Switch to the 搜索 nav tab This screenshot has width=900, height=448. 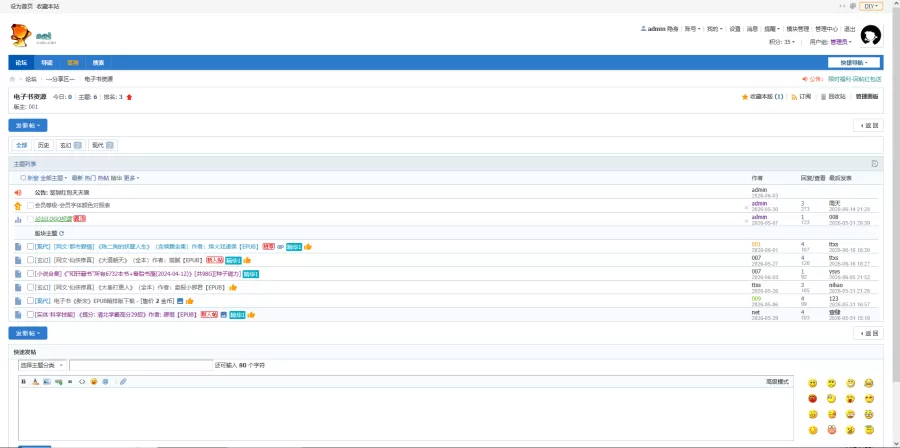point(99,63)
